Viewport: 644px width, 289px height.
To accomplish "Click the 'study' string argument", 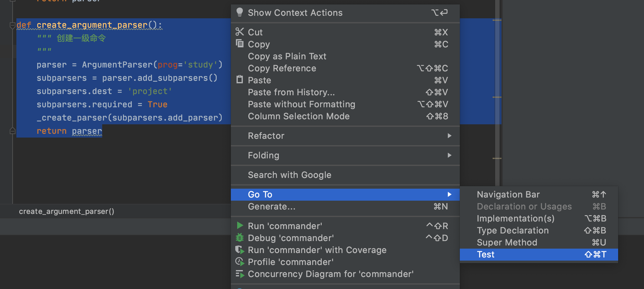I will tap(201, 65).
